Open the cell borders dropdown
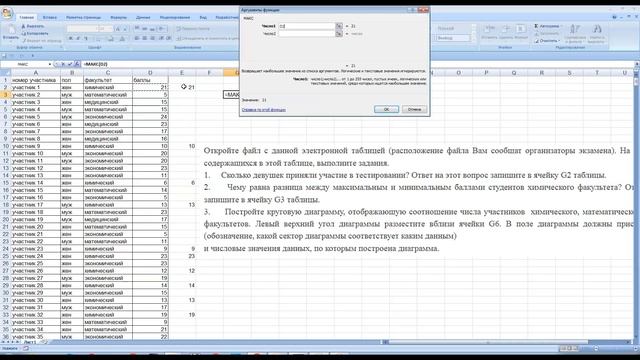 pyautogui.click(x=99, y=38)
